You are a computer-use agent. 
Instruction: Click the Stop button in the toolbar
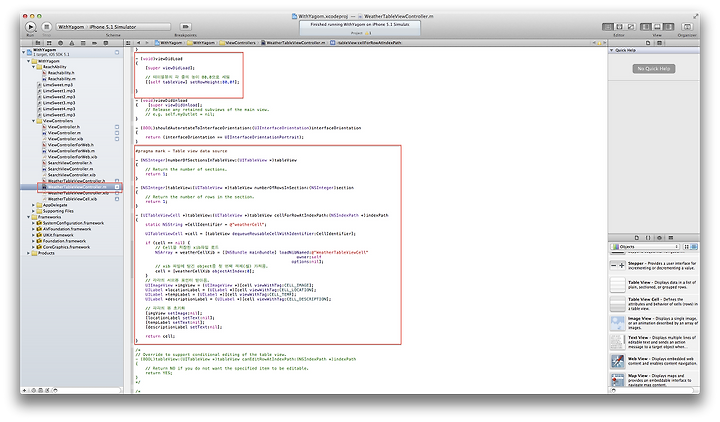pyautogui.click(x=46, y=27)
